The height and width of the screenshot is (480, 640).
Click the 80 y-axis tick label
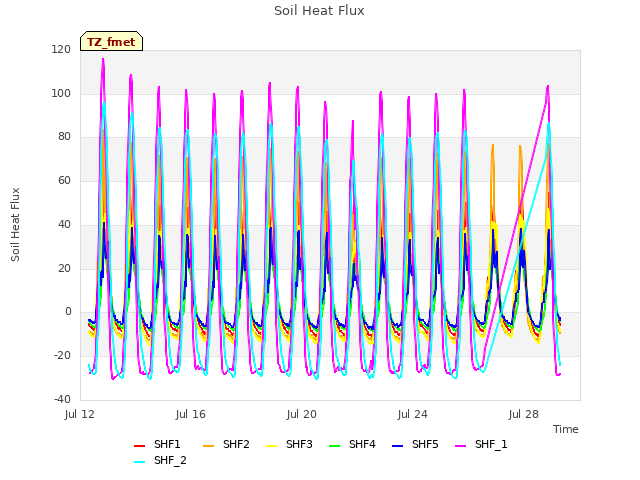tap(64, 137)
